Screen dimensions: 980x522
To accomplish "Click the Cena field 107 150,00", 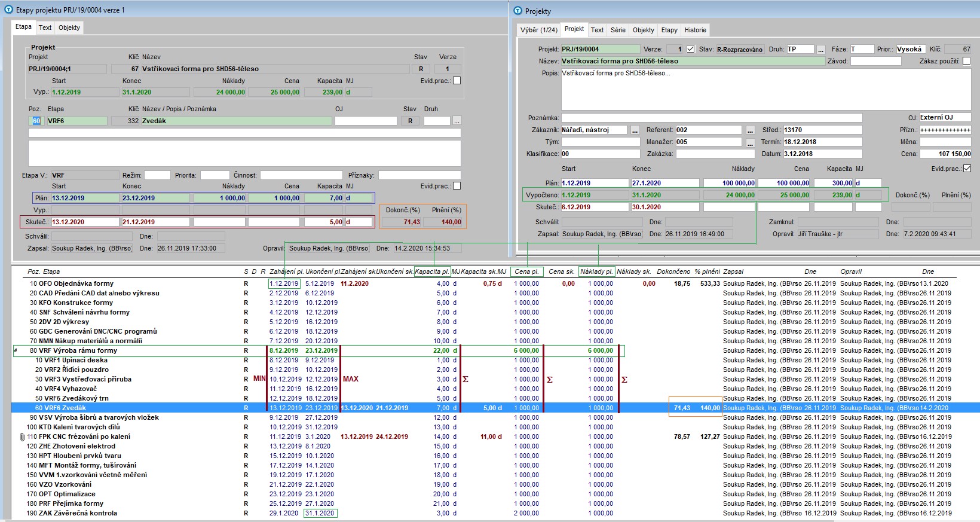I will [x=945, y=154].
